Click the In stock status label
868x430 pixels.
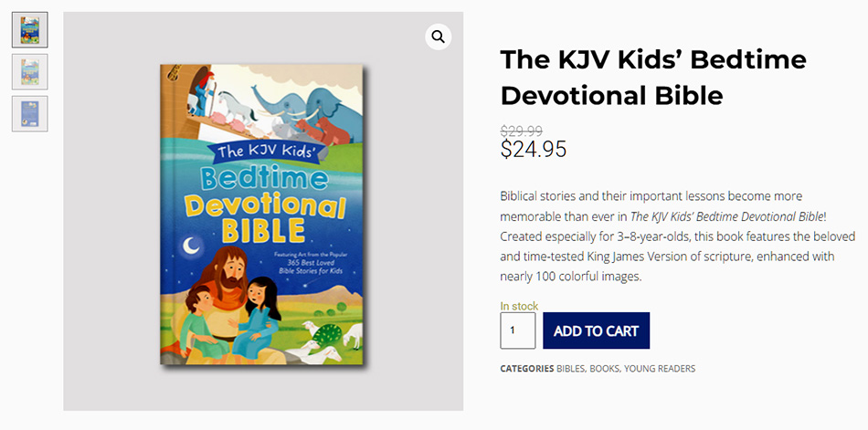519,306
